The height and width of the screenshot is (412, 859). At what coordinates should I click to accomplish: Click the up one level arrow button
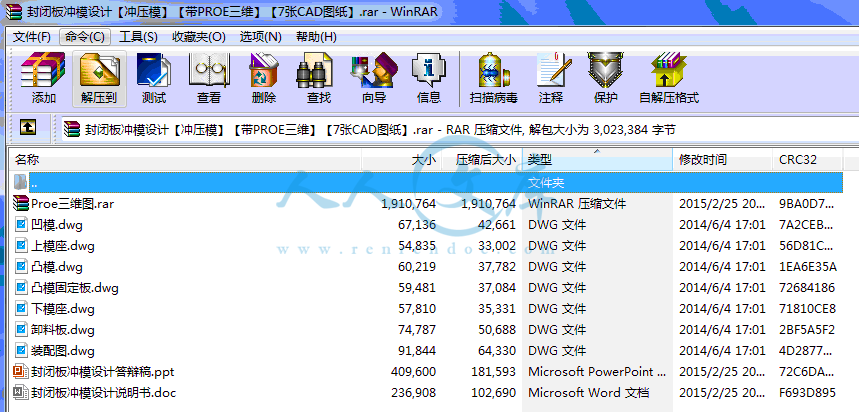pos(28,128)
